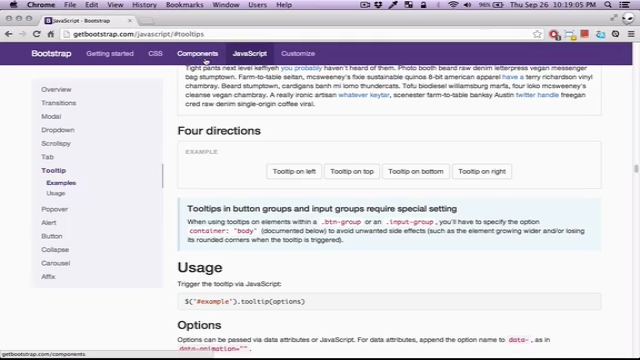Click the Bootstrap brand link
Screen dimensions: 640x360
[x=51, y=53]
